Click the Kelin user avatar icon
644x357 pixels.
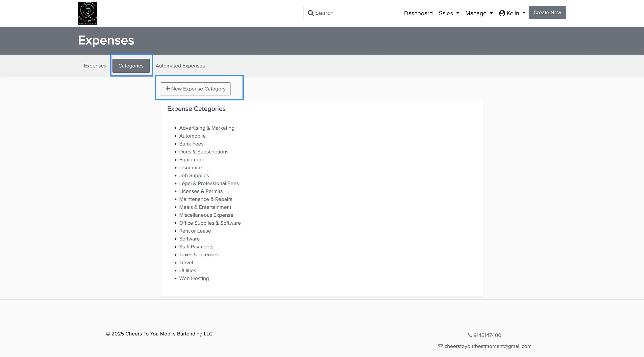pyautogui.click(x=502, y=13)
